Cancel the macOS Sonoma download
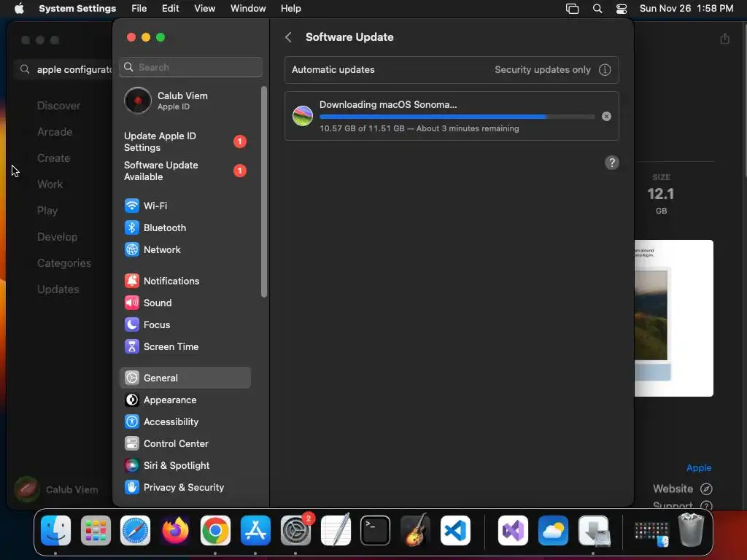 606,116
